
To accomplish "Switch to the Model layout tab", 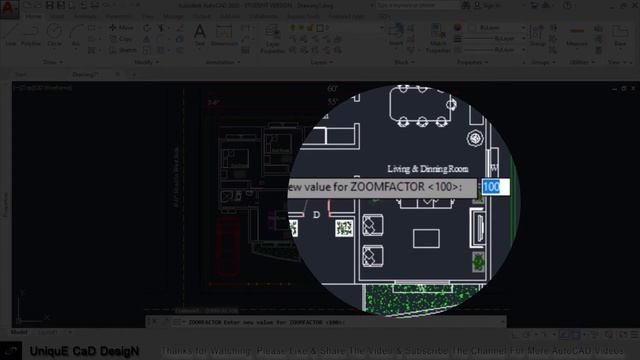I will (x=19, y=332).
